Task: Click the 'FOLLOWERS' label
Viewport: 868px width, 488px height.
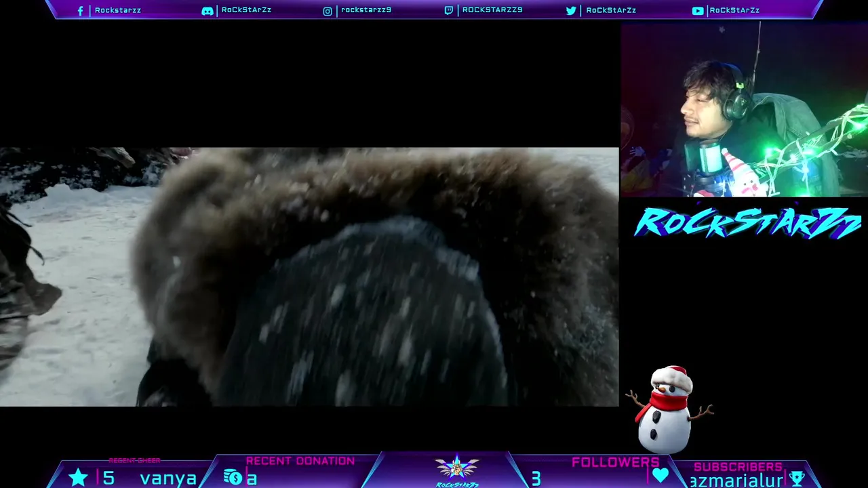Action: 616,462
